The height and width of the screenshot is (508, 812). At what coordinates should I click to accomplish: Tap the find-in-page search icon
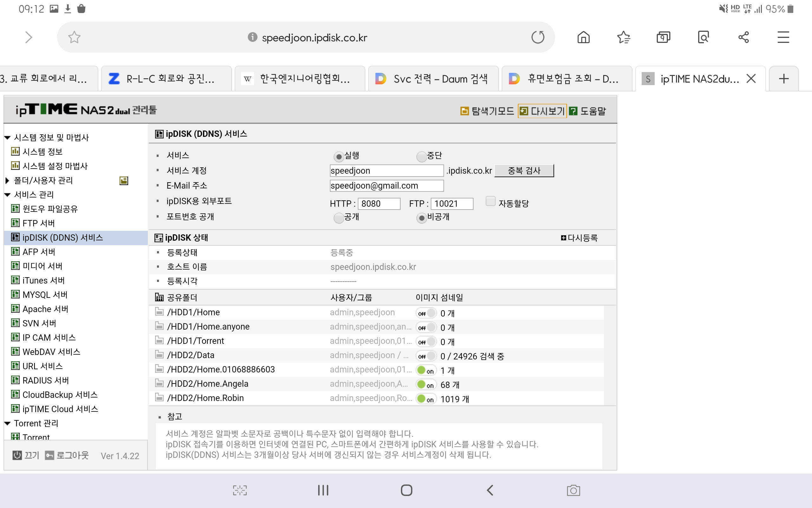pyautogui.click(x=703, y=37)
